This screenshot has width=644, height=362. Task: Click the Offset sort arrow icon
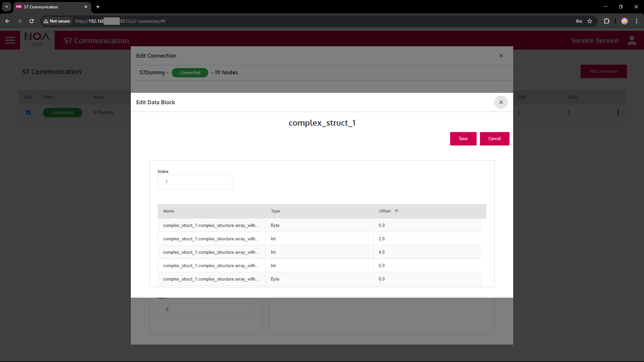[x=396, y=211]
